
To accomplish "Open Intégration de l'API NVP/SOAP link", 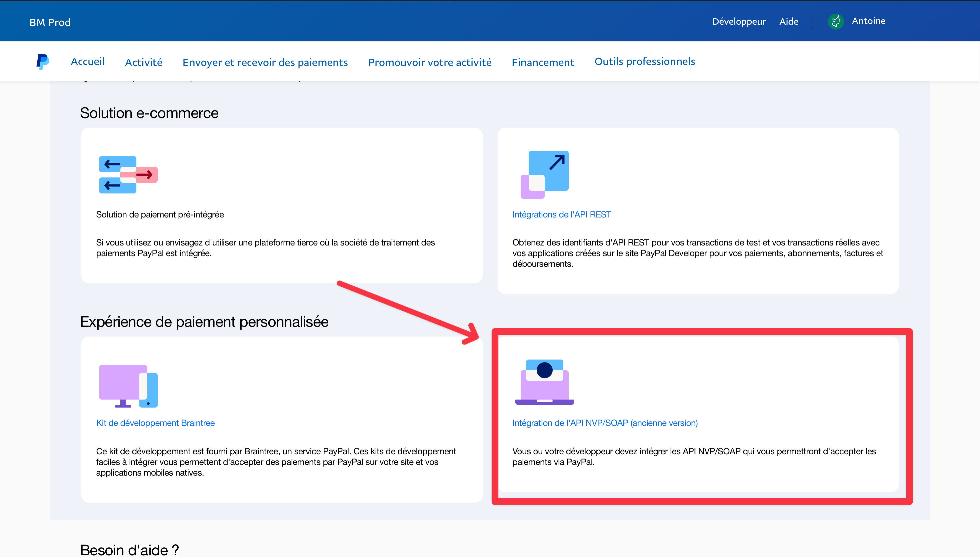I will pos(605,423).
